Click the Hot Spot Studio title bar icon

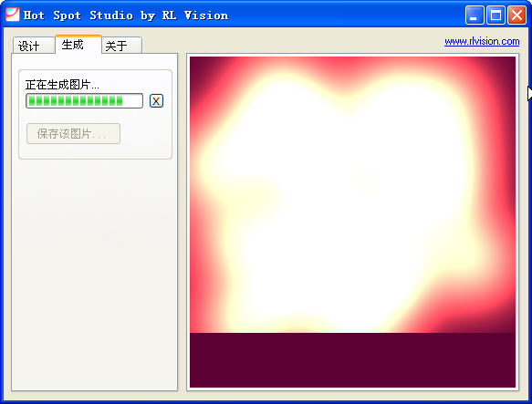pyautogui.click(x=13, y=15)
